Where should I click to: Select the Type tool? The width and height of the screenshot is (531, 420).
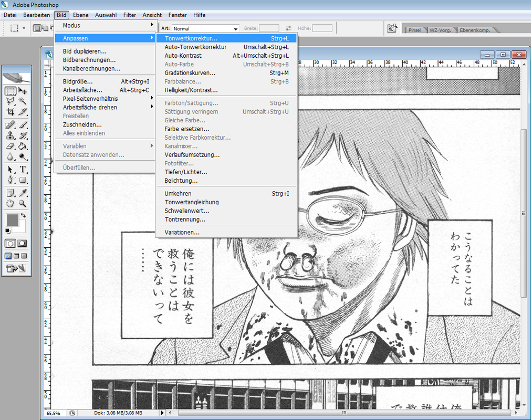click(23, 169)
